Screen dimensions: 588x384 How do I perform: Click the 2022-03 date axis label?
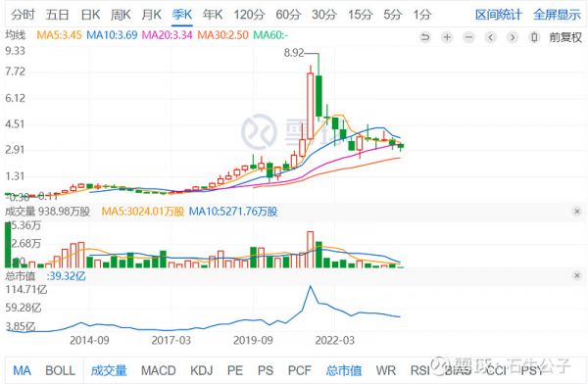click(335, 340)
